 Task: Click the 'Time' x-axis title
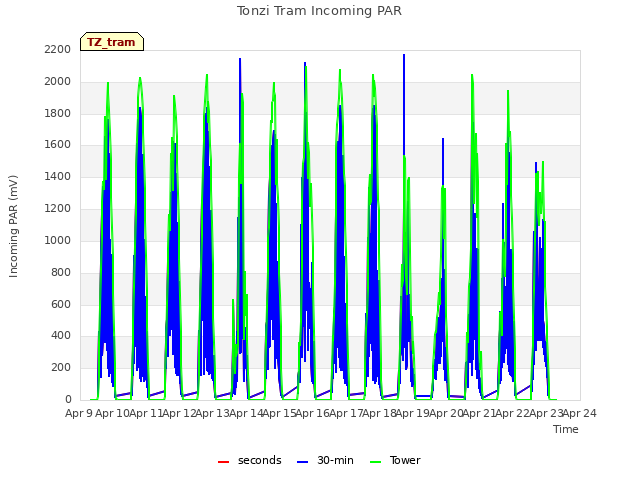click(566, 429)
